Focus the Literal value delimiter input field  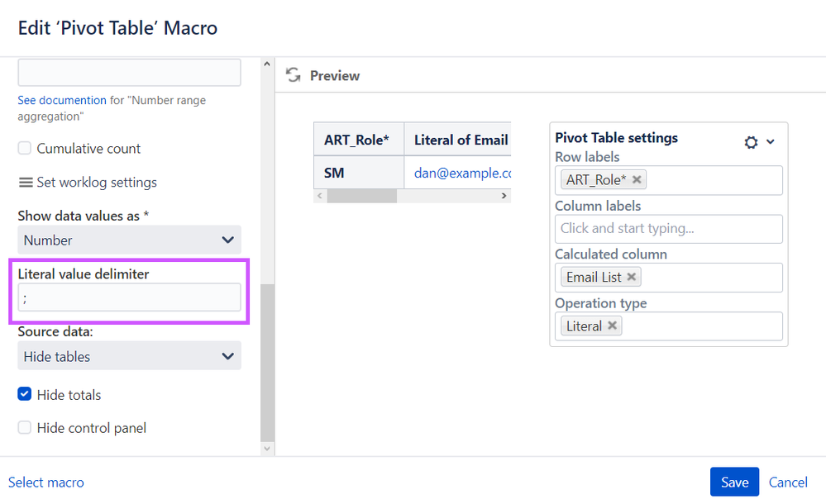pos(129,298)
